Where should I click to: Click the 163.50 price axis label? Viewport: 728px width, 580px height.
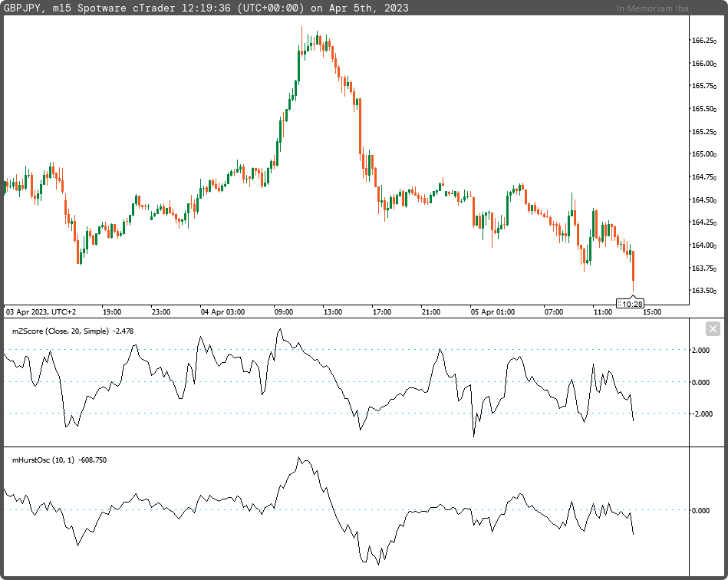point(703,291)
